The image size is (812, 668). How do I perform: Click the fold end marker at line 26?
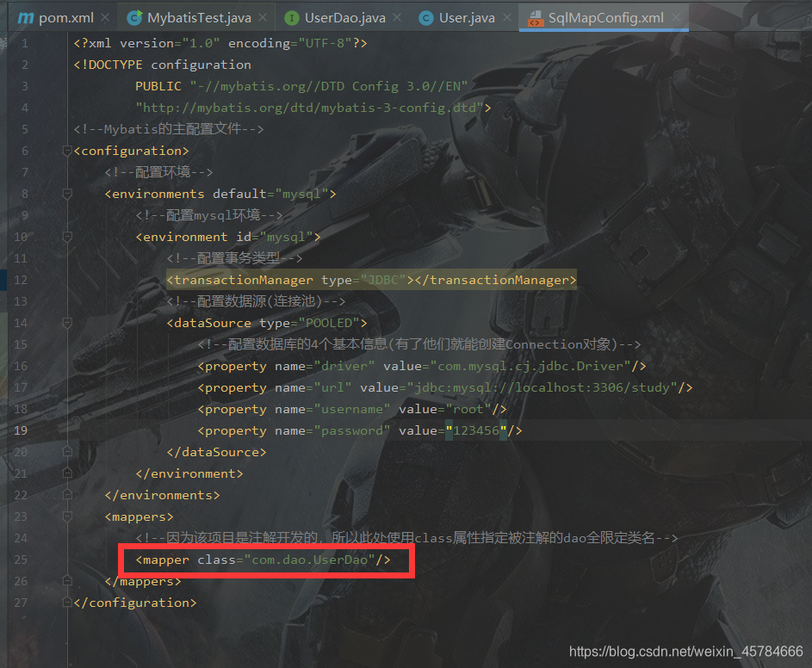[x=67, y=581]
